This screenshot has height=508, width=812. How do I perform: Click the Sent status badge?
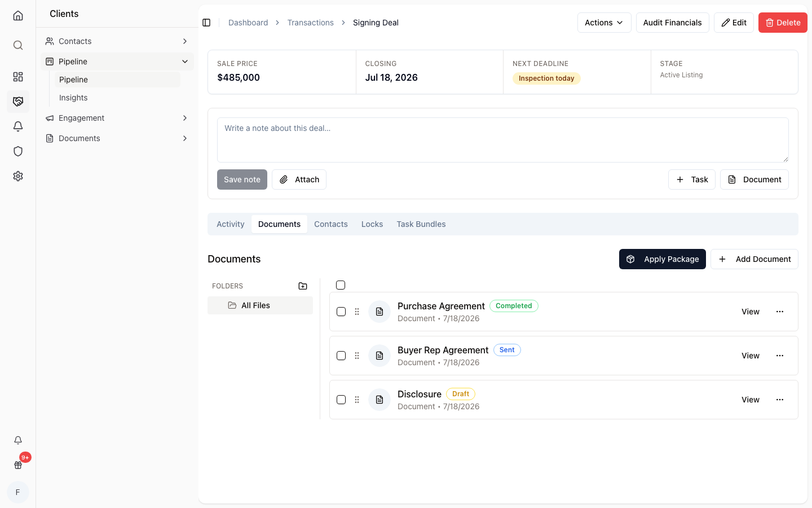tap(507, 350)
